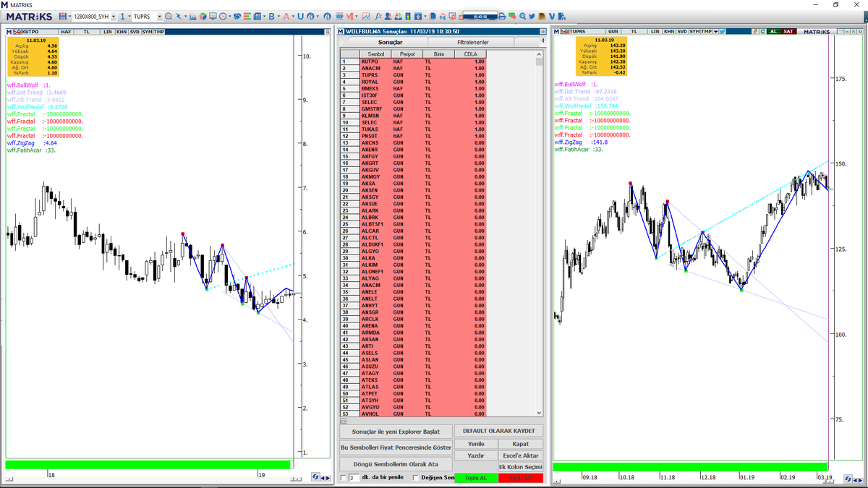Click the results list vertical scrollbar
Screen dimensions: 868x488
click(539, 233)
